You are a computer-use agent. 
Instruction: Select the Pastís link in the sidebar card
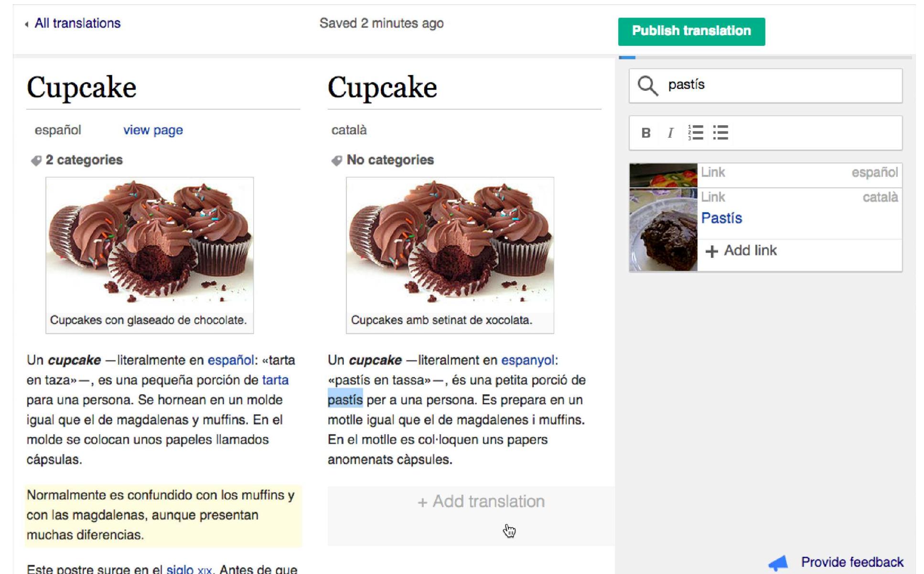coord(721,218)
